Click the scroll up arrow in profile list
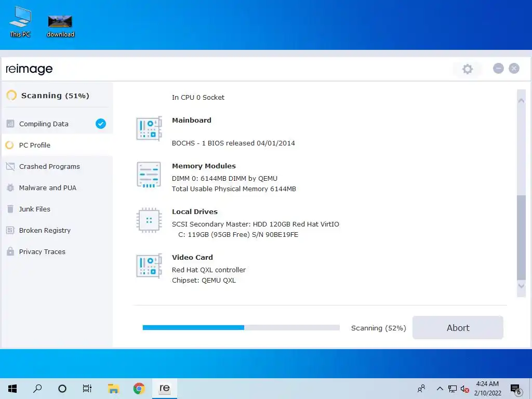This screenshot has height=399, width=532. click(521, 101)
